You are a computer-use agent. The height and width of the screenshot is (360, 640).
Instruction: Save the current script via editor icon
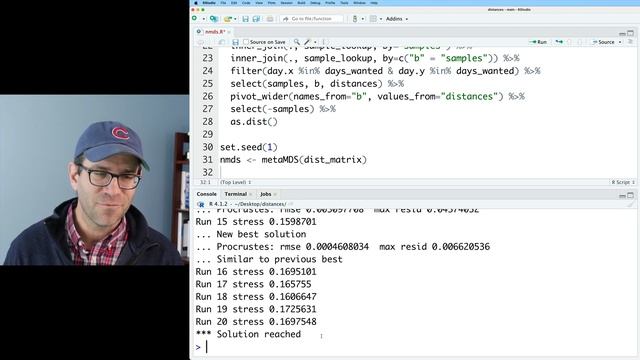point(236,42)
